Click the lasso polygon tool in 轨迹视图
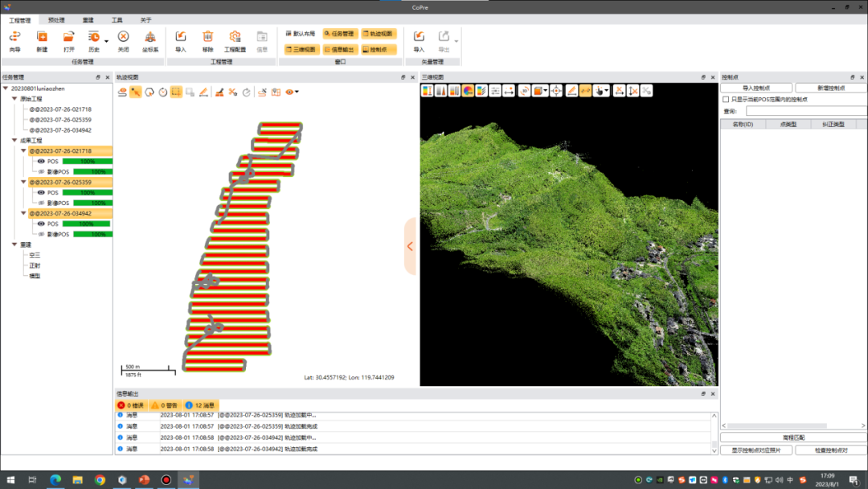The image size is (868, 489). coord(149,92)
